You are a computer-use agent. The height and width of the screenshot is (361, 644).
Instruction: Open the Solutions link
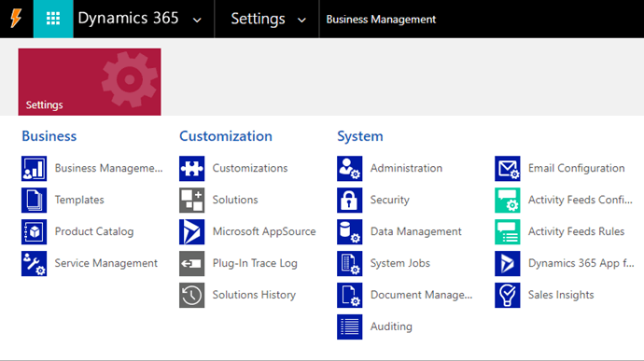[235, 200]
